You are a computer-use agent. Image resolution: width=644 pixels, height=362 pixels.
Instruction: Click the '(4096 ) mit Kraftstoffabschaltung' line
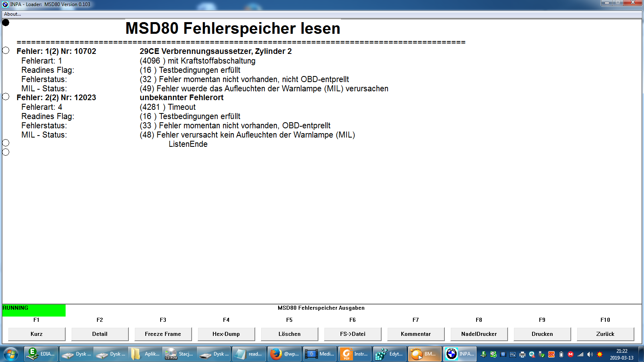pos(198,61)
